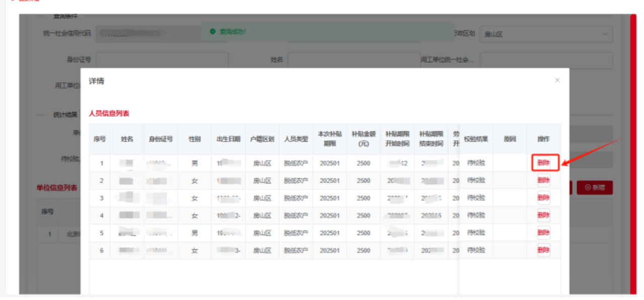Open the 房山区 district dropdown

pos(546,34)
